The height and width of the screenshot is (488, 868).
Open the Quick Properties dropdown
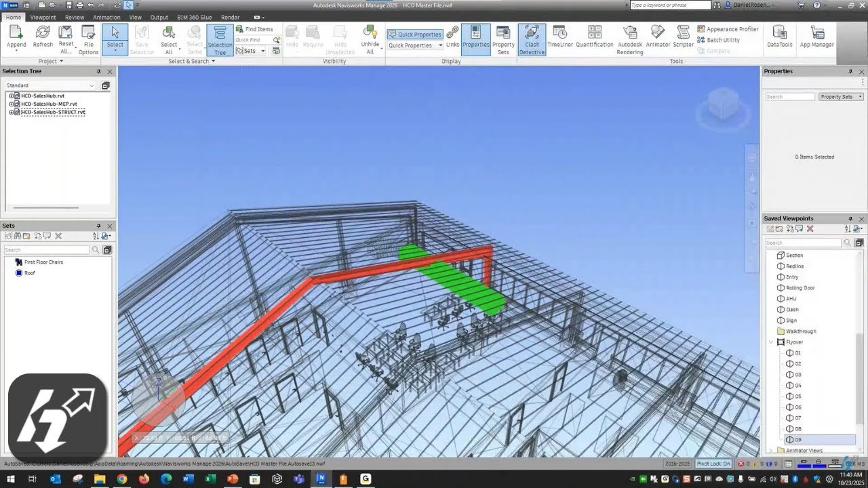[x=415, y=45]
